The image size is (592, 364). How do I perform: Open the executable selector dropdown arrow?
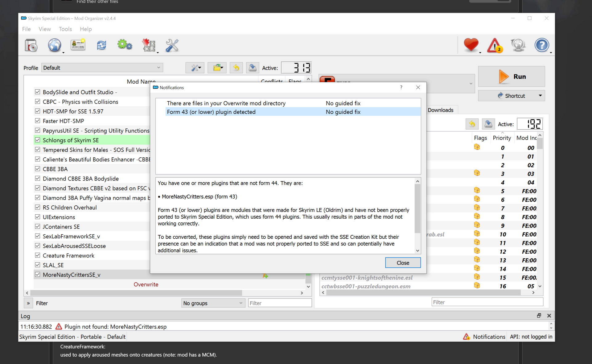(x=471, y=83)
